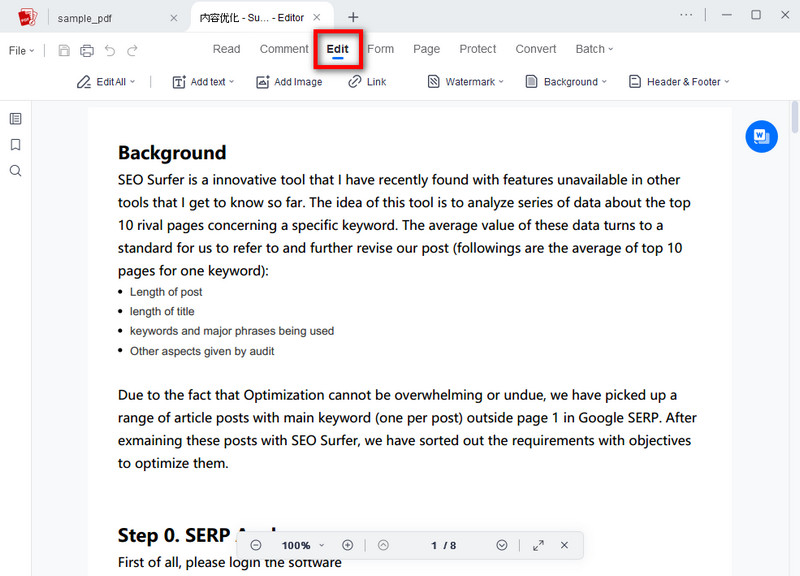Click the 'length of title' bullet text
Image resolution: width=800 pixels, height=576 pixels.
coord(162,311)
